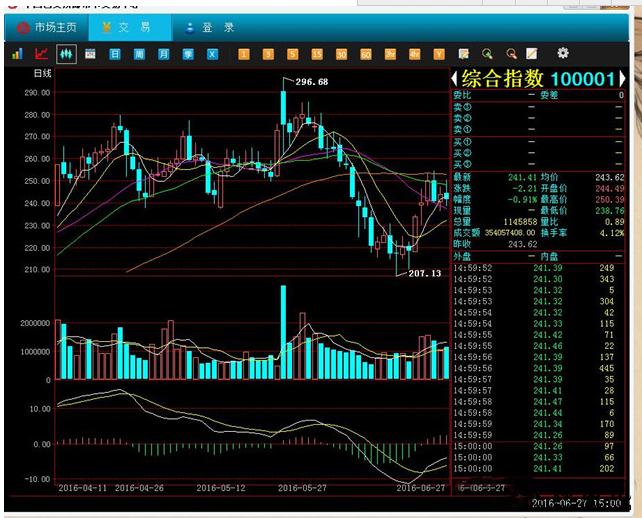Select the weekly (周) period icon
The height and width of the screenshot is (518, 642).
tap(139, 54)
